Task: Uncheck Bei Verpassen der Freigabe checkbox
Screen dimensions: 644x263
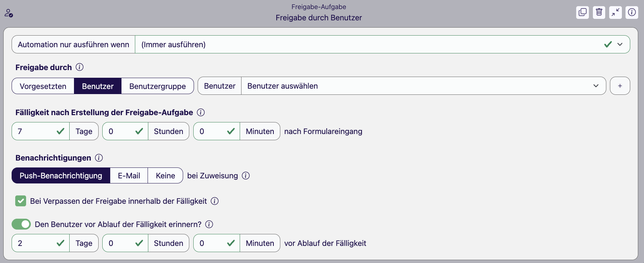Action: tap(21, 201)
